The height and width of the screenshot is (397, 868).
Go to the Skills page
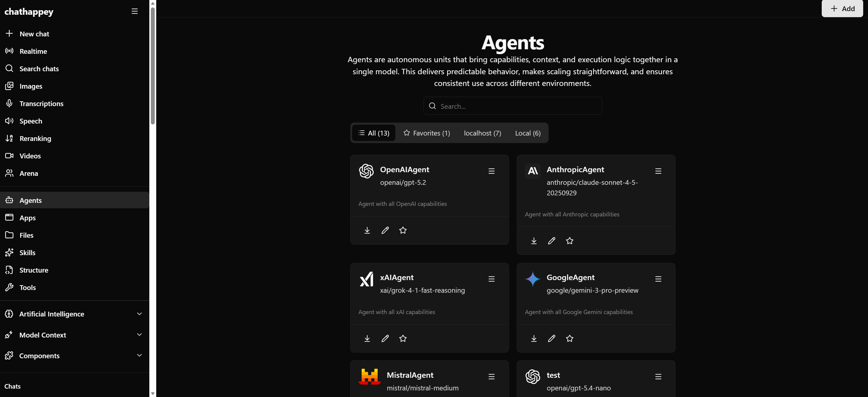75,253
